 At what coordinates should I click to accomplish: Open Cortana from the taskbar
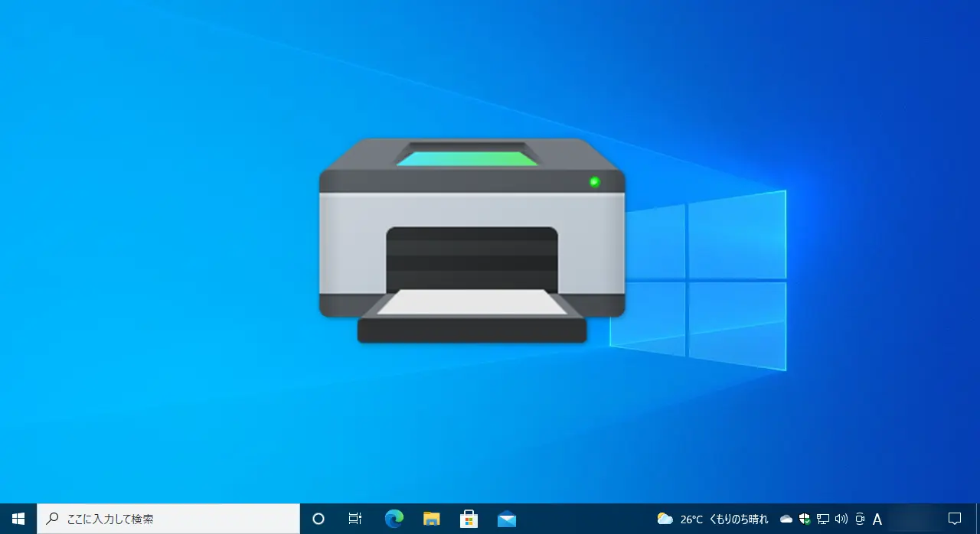pos(318,519)
